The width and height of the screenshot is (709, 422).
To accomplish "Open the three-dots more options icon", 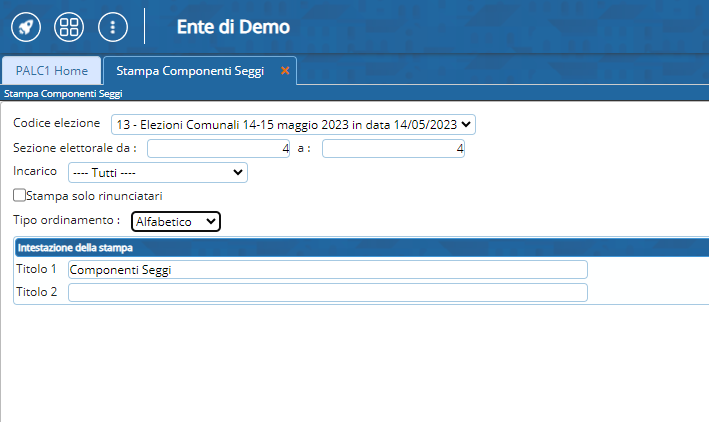I will [112, 27].
